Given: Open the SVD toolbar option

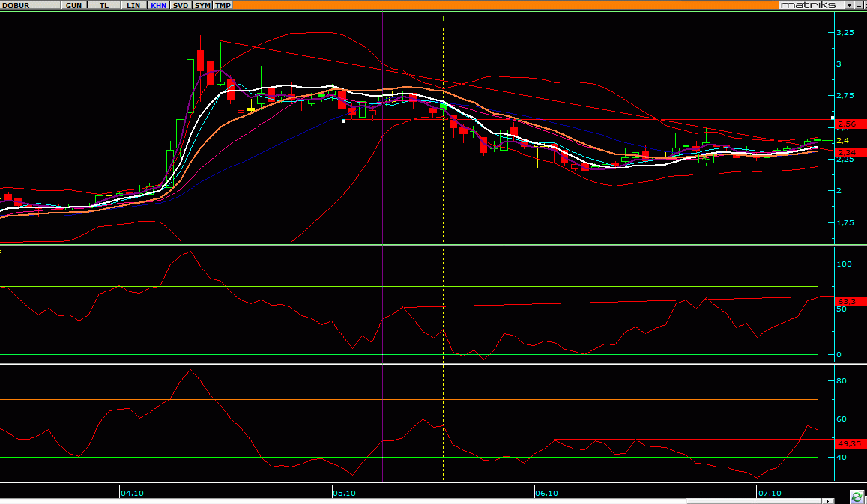Looking at the screenshot, I should click(181, 5).
